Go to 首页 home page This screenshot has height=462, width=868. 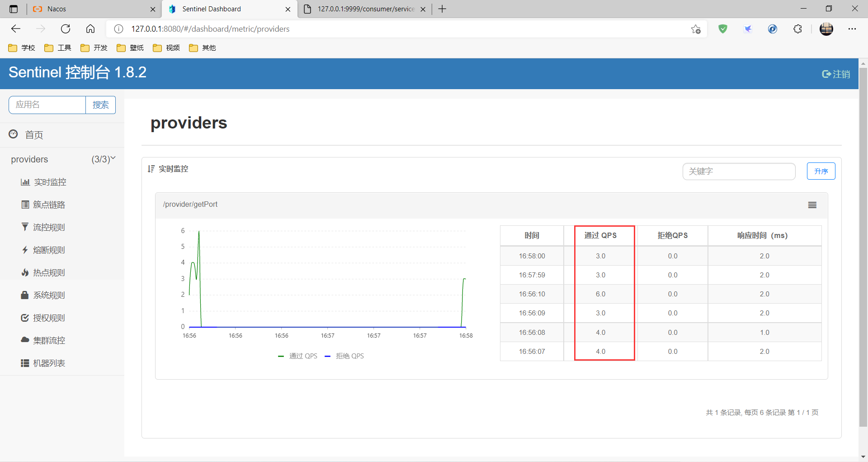click(26, 135)
